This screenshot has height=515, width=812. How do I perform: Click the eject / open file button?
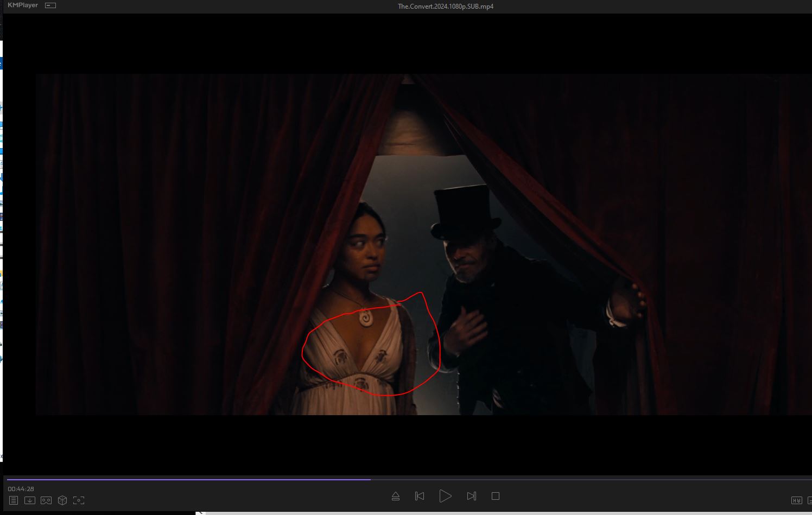(396, 496)
